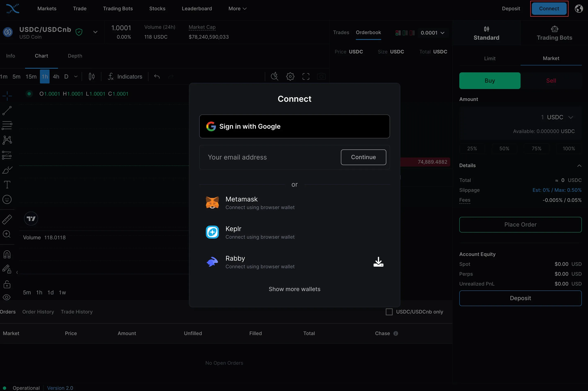Screen dimensions: 588x391
Task: Open the forecasting and position tool
Action: [7, 155]
